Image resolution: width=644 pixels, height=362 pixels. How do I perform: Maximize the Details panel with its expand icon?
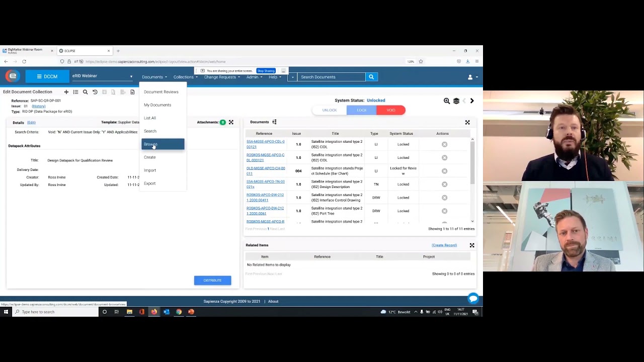(x=231, y=122)
